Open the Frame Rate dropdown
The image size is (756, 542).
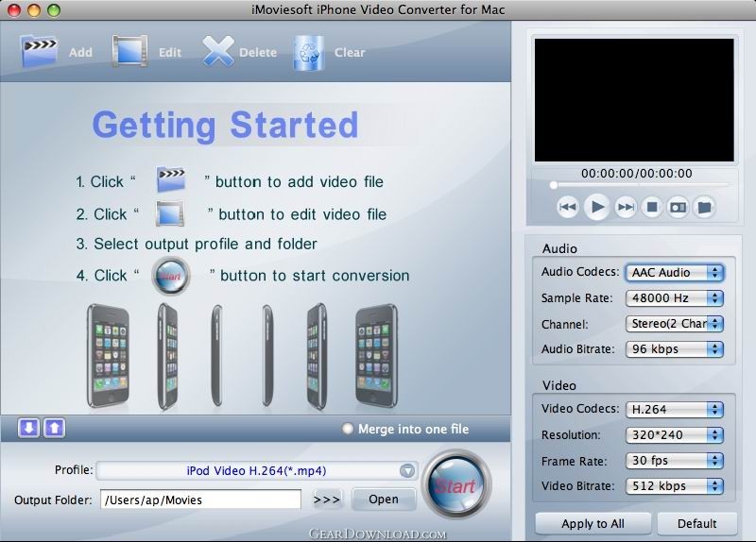click(x=675, y=461)
